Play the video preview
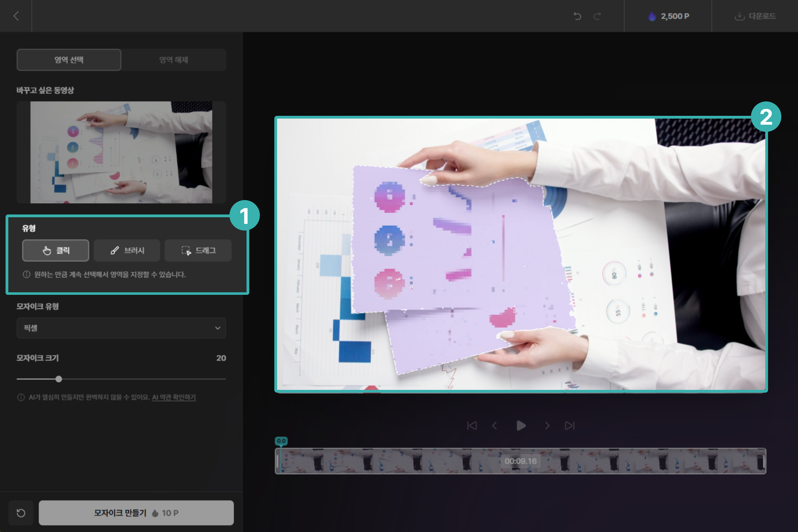Image resolution: width=798 pixels, height=532 pixels. coord(521,426)
